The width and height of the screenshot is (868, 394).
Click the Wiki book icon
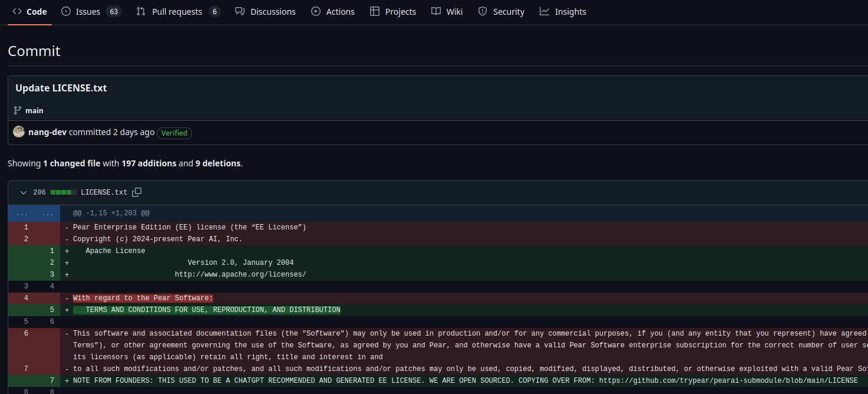click(435, 11)
